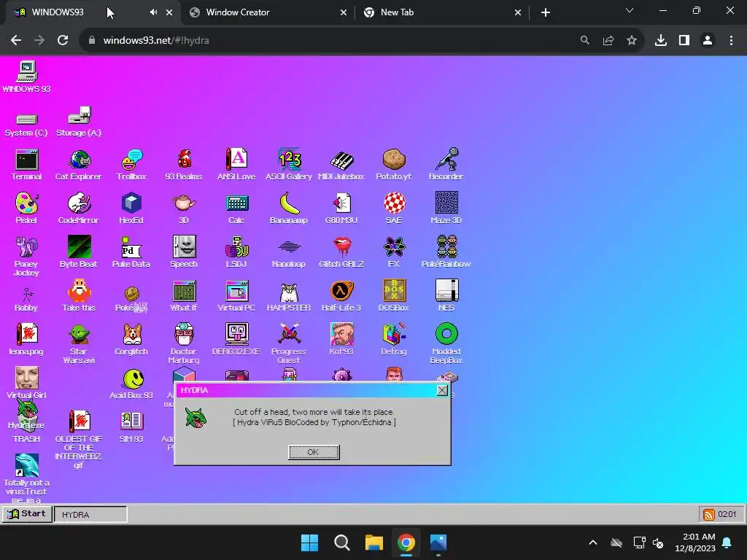Close the HYDRA dialog with X
This screenshot has height=560, width=747.
pos(442,391)
